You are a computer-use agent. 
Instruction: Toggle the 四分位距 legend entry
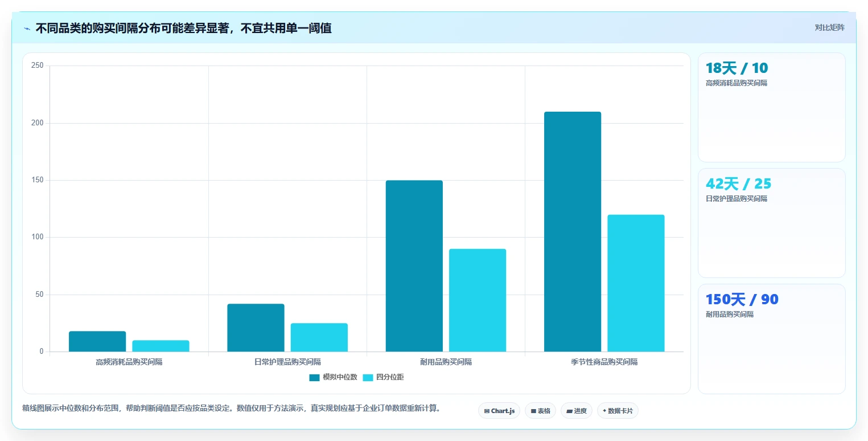pyautogui.click(x=383, y=377)
